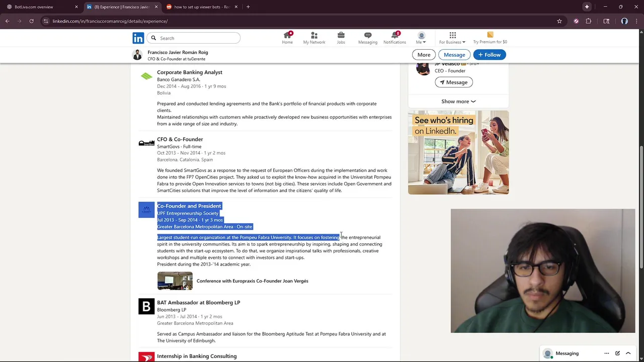Viewport: 644px width, 362px height.
Task: Click Internship in Banking Consulting title
Action: click(197, 356)
